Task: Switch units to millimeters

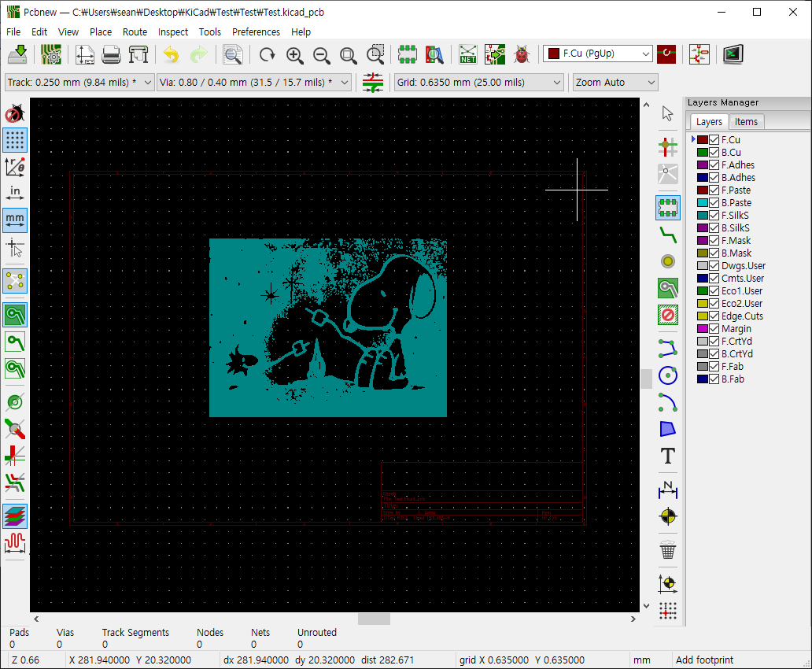Action: (x=15, y=220)
